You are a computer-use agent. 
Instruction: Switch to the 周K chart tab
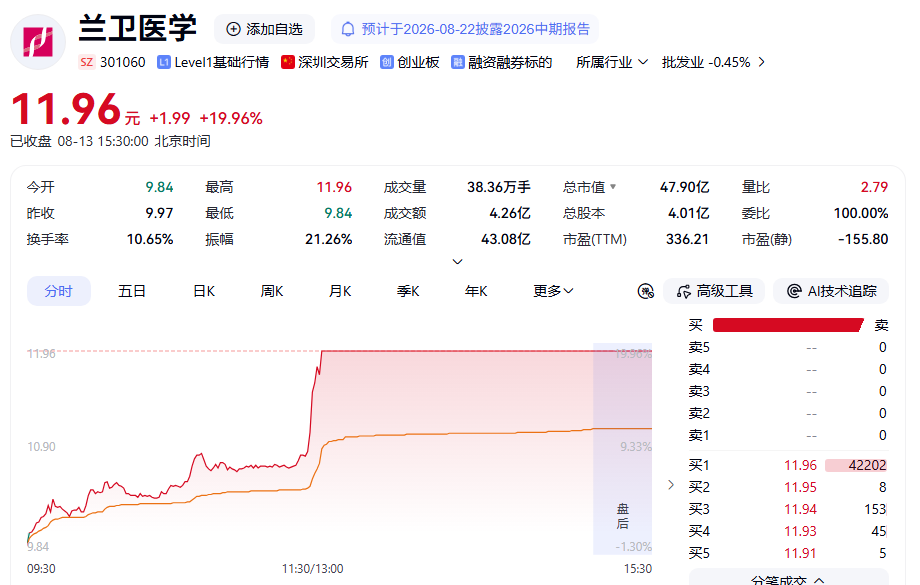coord(272,291)
